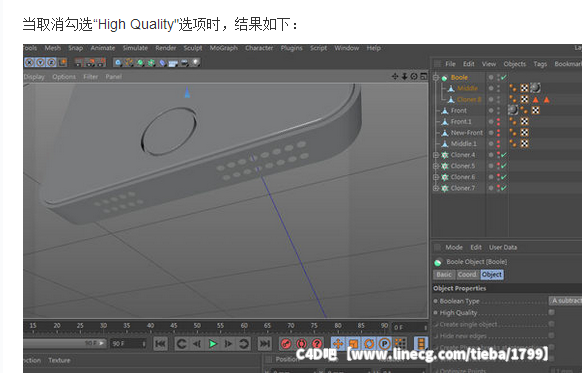The image size is (582, 373).
Task: Toggle the viewport layout maximize icon
Action: point(424,76)
